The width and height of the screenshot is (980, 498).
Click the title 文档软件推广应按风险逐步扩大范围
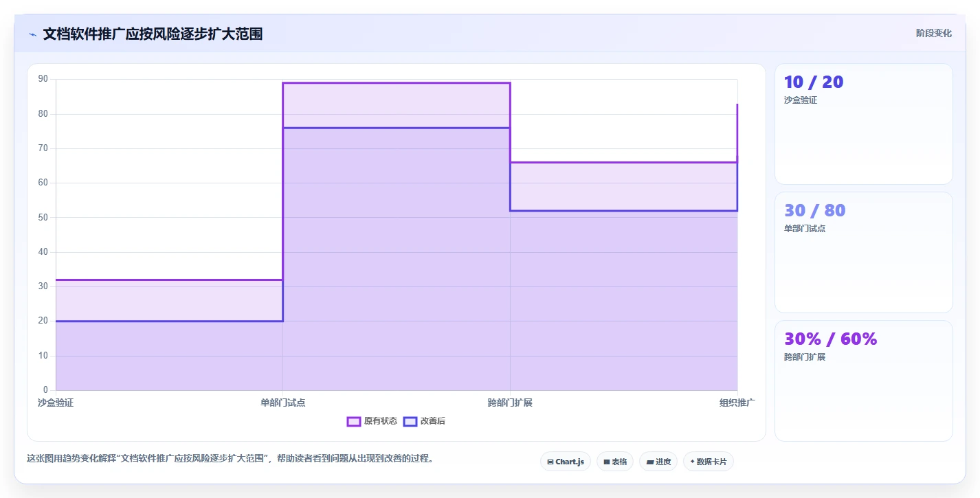(153, 34)
